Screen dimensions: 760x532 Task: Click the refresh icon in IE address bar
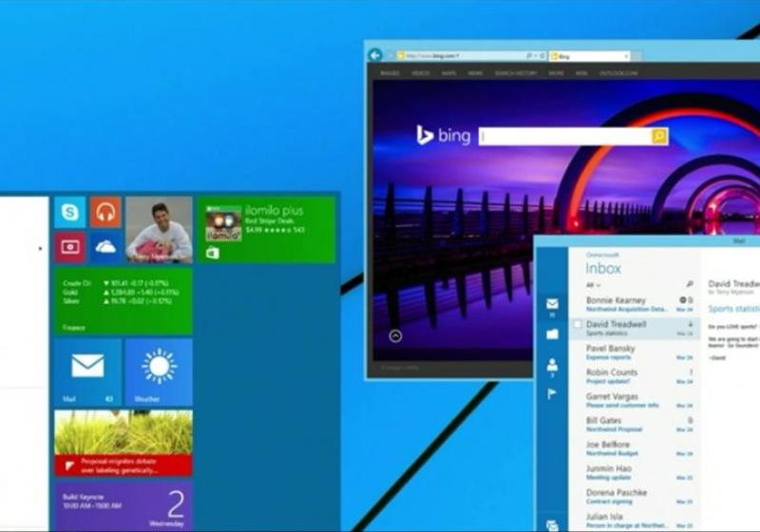542,56
